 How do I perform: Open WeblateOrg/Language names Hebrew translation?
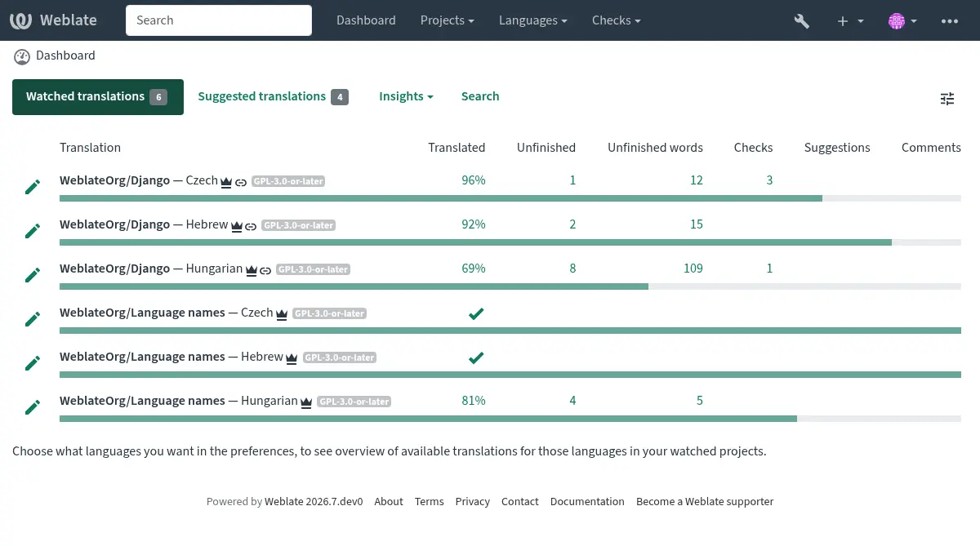coord(171,357)
